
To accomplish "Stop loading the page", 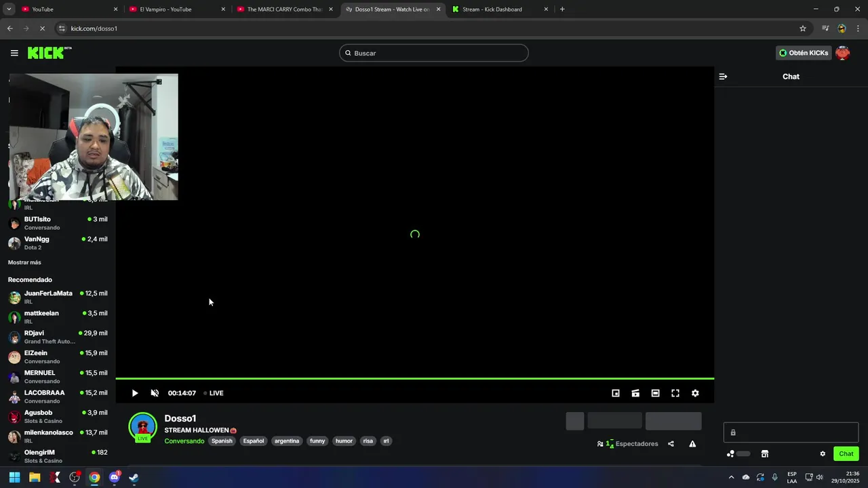I will pyautogui.click(x=42, y=28).
